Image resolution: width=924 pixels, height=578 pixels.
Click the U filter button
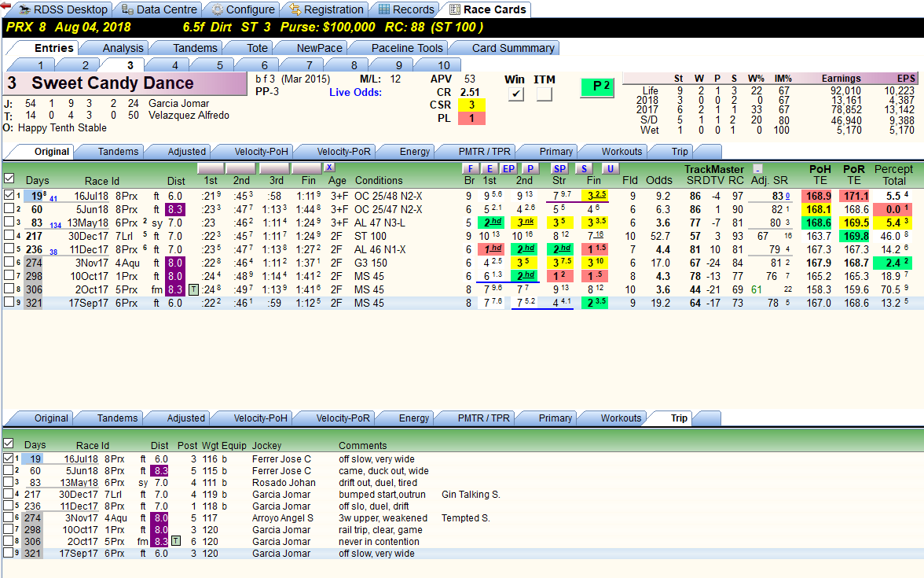[x=610, y=168]
